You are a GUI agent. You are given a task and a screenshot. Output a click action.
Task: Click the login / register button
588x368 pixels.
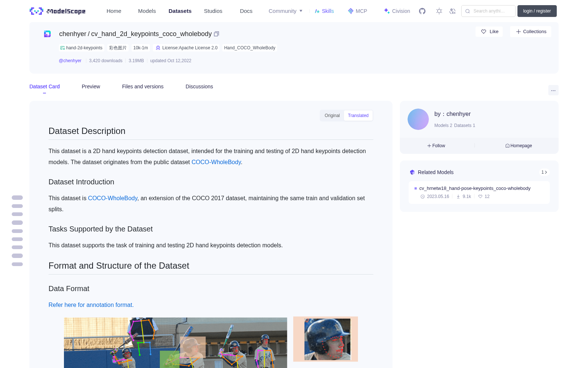click(x=537, y=11)
